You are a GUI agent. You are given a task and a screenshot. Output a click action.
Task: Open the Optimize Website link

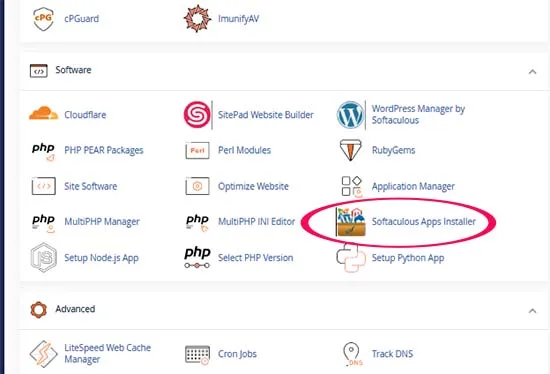tap(253, 186)
